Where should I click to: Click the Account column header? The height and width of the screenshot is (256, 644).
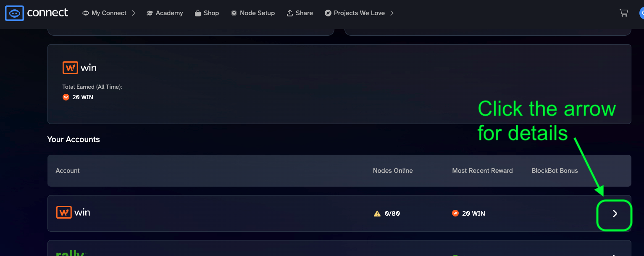(68, 171)
